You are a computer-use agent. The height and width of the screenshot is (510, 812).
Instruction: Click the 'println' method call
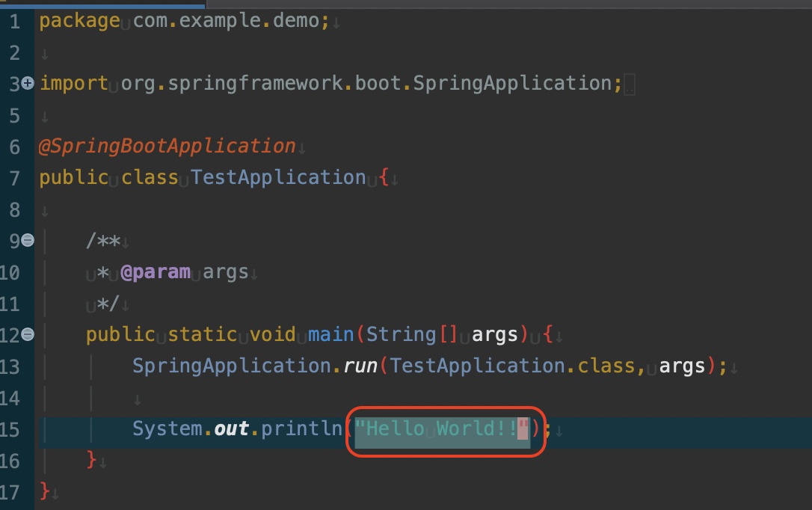pos(301,429)
